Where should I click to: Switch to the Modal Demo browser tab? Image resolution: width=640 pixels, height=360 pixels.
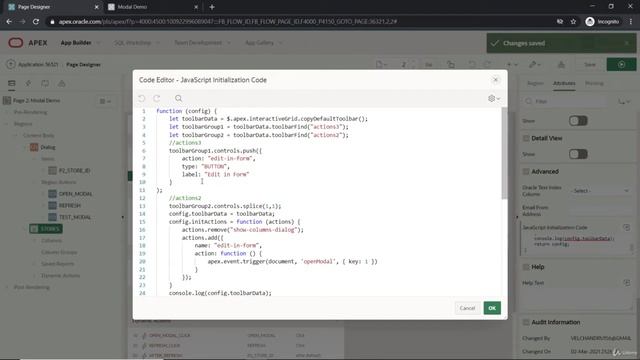coord(152,7)
